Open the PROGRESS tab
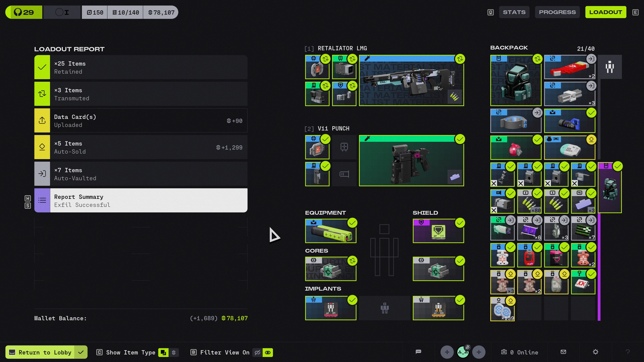Viewport: 644px width, 362px height. 557,12
